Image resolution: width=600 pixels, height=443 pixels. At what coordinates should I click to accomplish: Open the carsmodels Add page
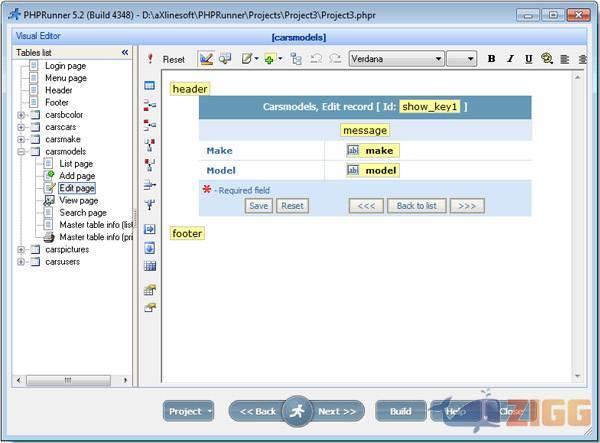click(77, 176)
